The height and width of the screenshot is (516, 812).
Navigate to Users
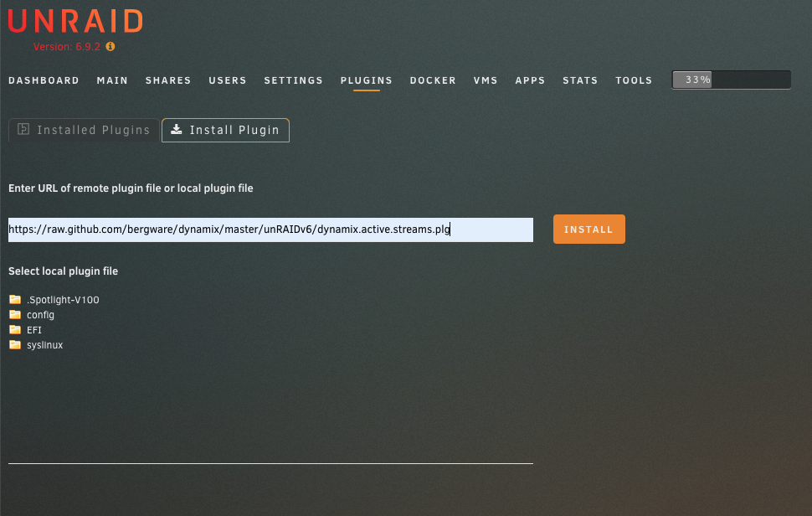coord(228,80)
